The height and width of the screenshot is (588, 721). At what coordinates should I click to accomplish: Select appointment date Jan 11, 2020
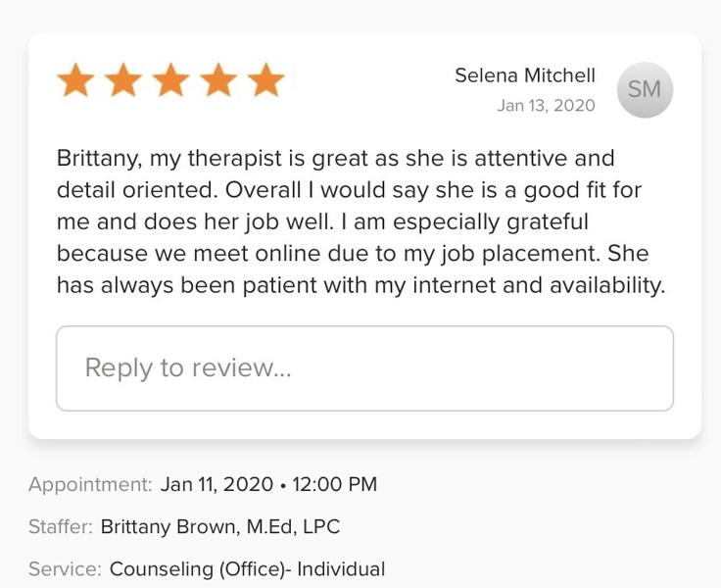click(217, 484)
